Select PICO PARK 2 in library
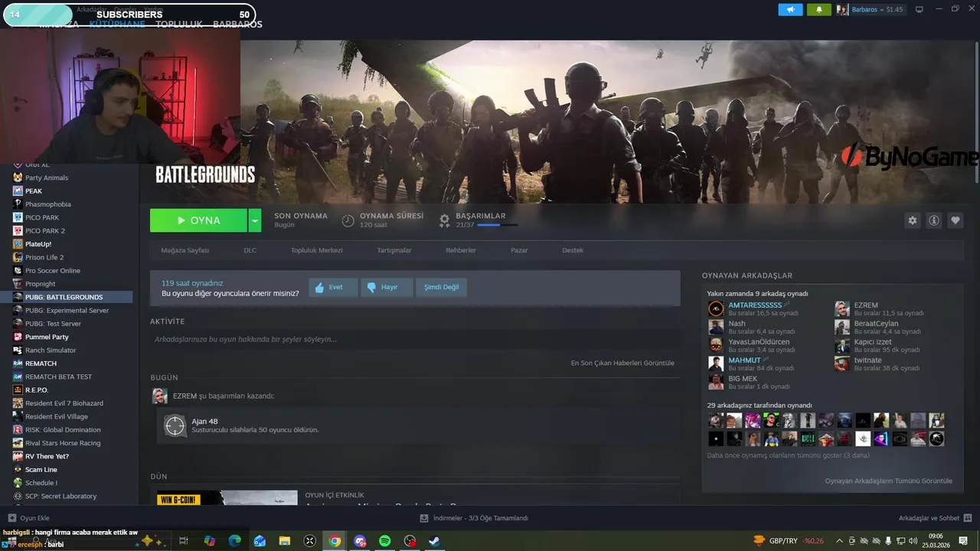Screen dimensions: 980x551 [x=45, y=230]
